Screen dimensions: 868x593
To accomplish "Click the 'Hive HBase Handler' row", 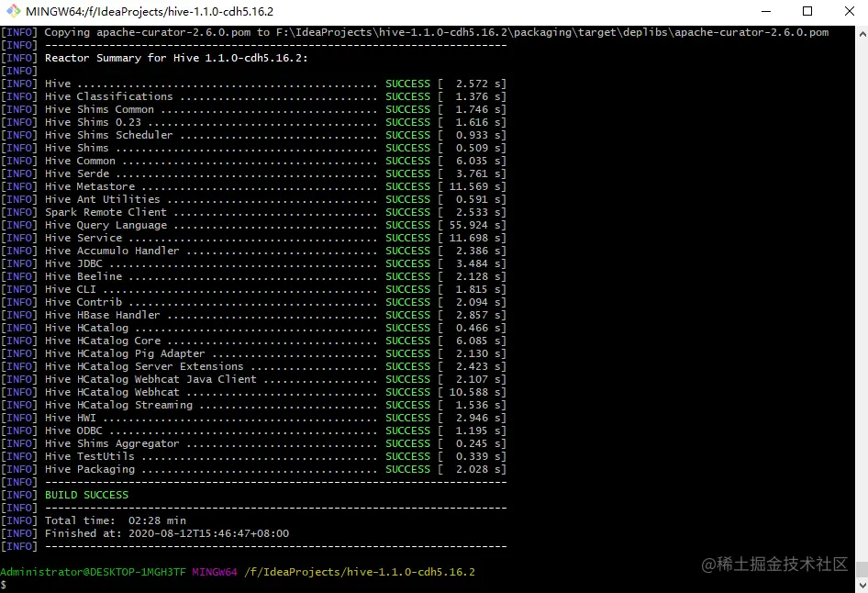I will 253,315.
